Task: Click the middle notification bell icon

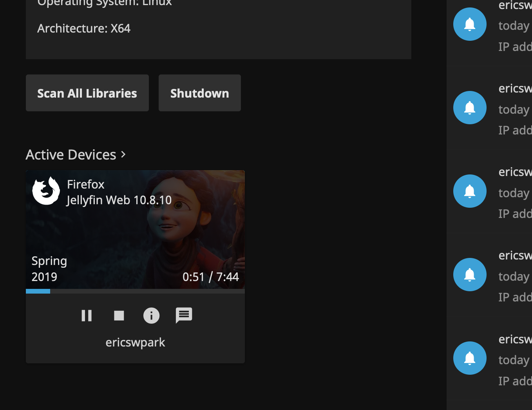Action: pos(469,191)
